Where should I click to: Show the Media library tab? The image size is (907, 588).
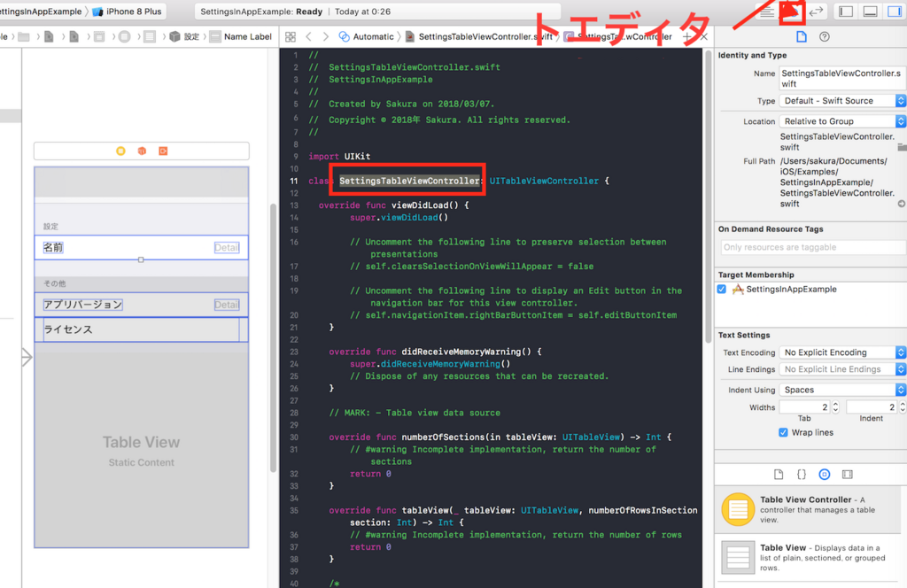tap(848, 475)
